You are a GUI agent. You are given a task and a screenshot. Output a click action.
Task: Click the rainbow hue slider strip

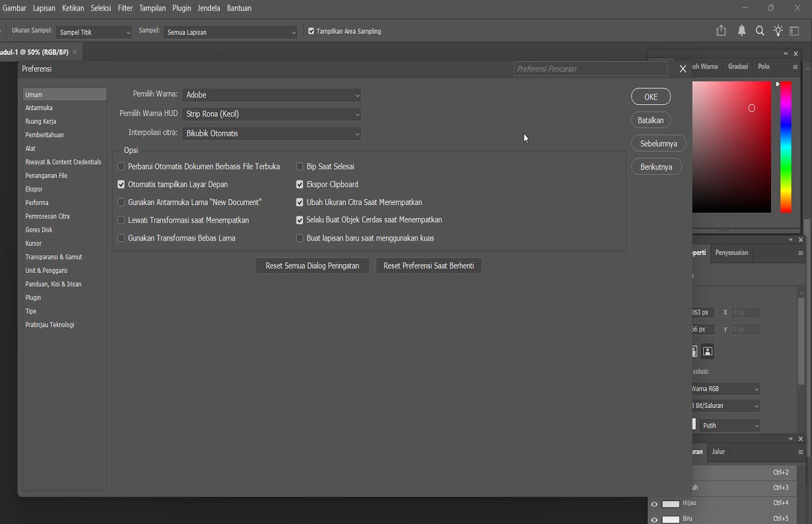click(x=786, y=146)
